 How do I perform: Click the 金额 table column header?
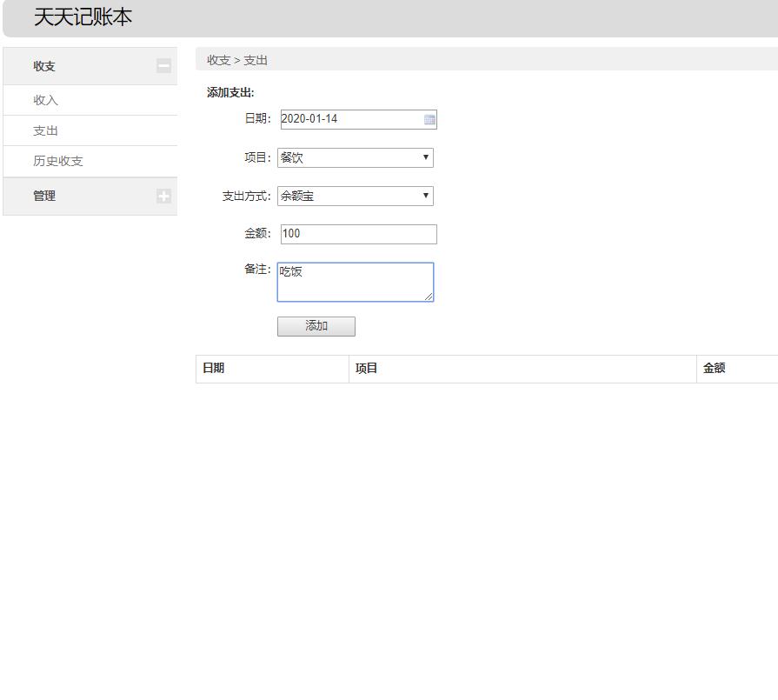(x=713, y=368)
